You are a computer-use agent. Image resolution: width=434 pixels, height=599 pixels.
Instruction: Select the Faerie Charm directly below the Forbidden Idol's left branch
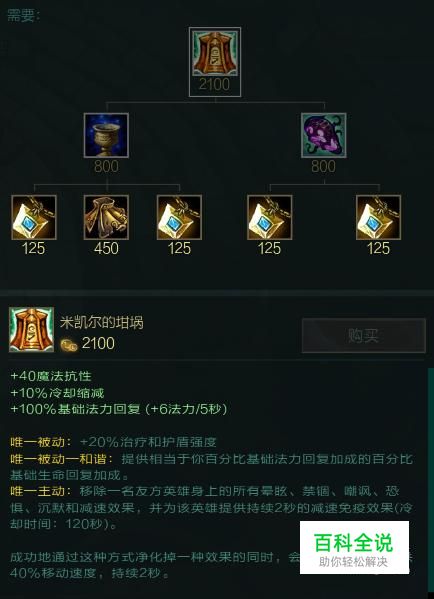pyautogui.click(x=269, y=217)
